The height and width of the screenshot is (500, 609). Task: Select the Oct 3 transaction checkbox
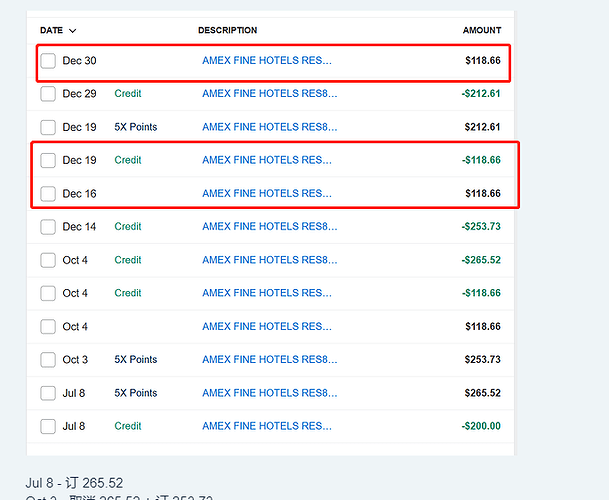pyautogui.click(x=48, y=360)
